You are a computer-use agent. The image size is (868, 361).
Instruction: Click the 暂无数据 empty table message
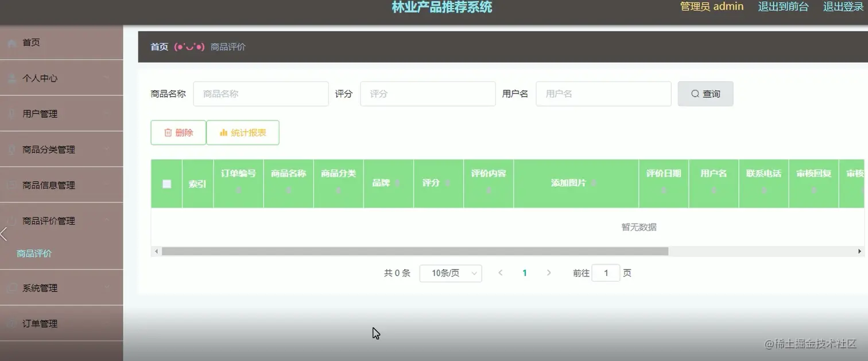(x=639, y=228)
